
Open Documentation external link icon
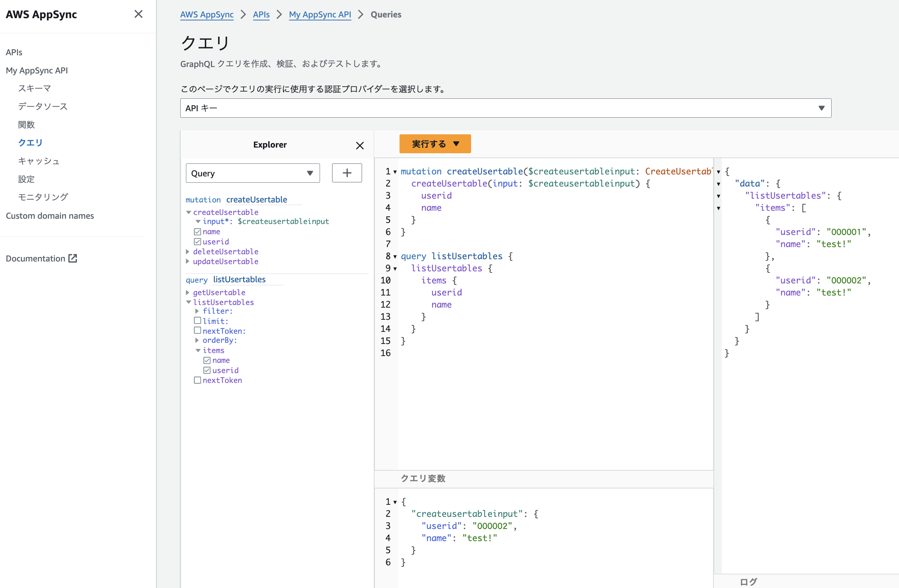[x=73, y=258]
